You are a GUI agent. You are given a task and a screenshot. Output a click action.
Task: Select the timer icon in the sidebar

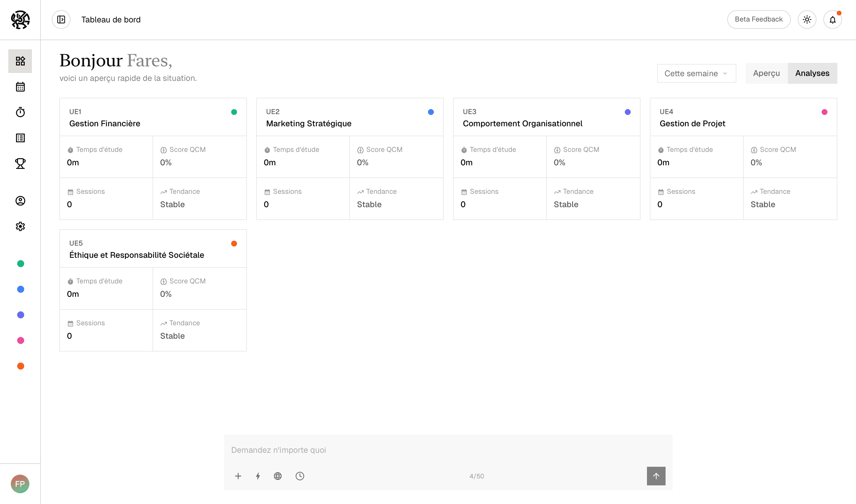20,112
